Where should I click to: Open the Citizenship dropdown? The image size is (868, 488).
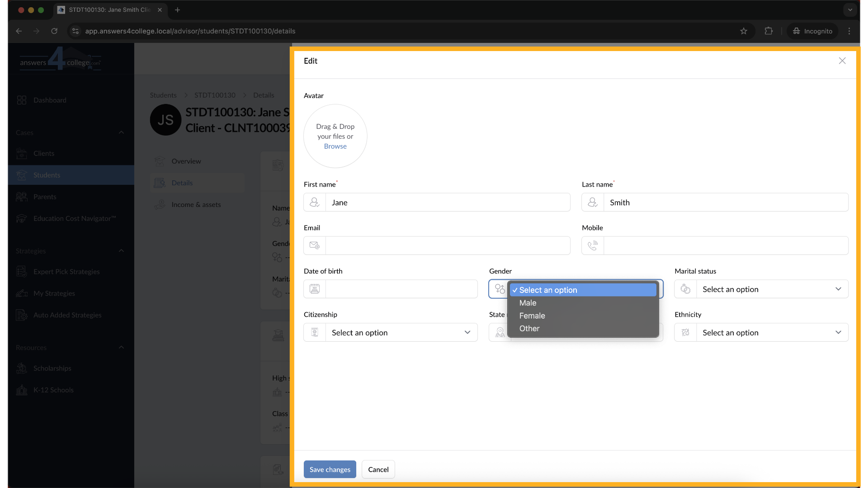(x=401, y=333)
